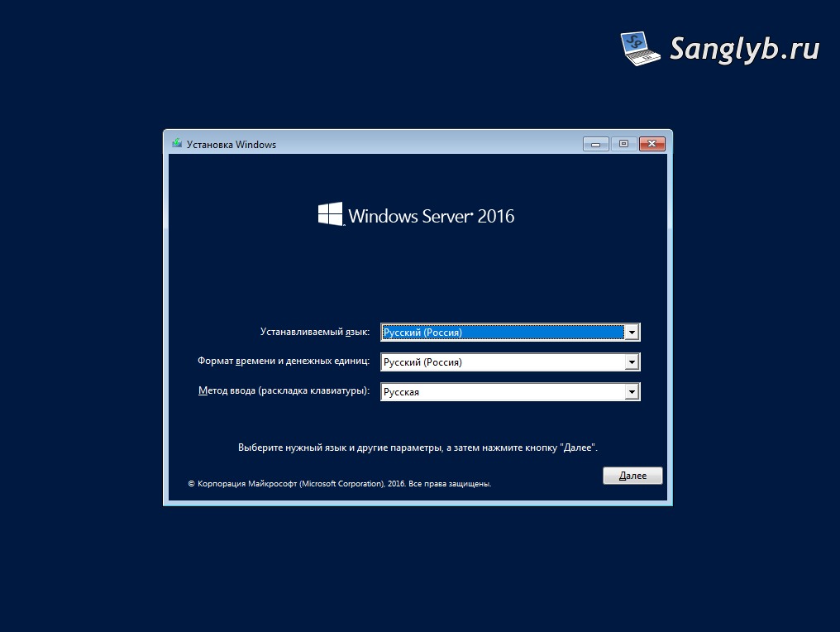Click the Далее button
Screen dimensions: 840x632
[632, 476]
